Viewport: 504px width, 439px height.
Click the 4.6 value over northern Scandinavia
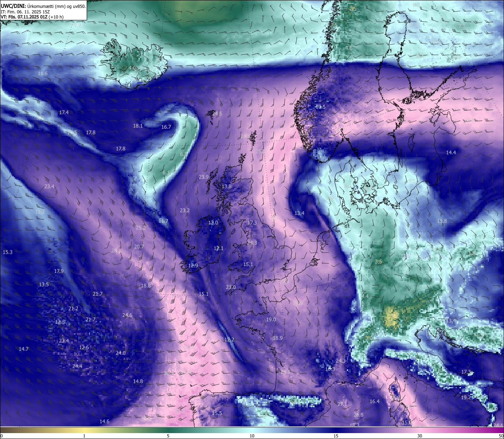tap(349, 48)
